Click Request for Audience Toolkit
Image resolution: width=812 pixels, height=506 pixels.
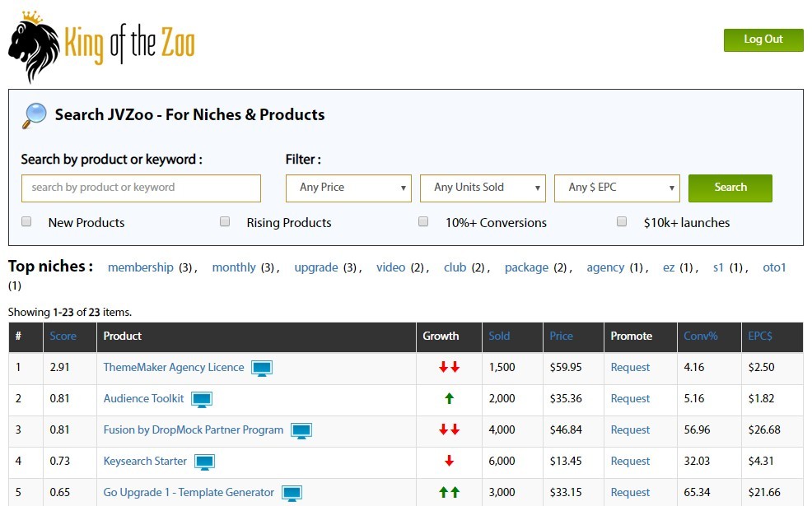630,398
